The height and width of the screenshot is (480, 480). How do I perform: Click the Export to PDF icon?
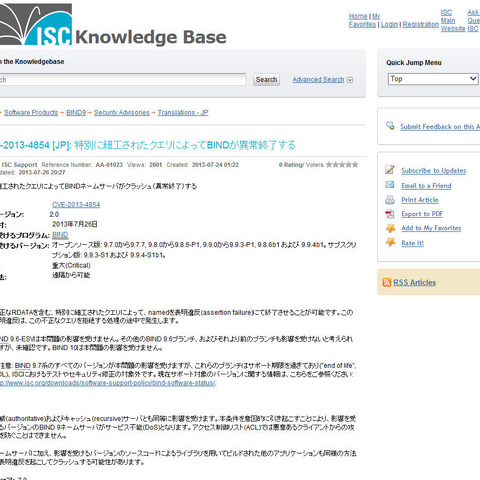coord(390,214)
